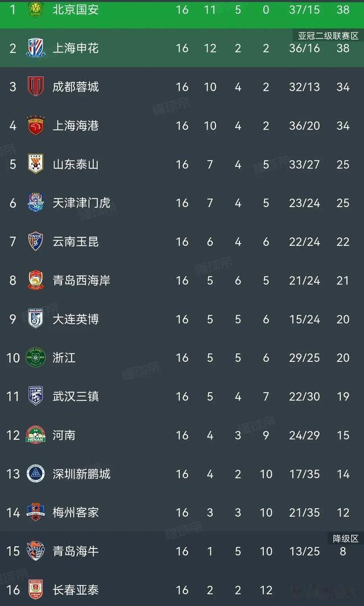This screenshot has width=364, height=606.
Task: Open the 梅州客家 team name
Action: pos(76,513)
